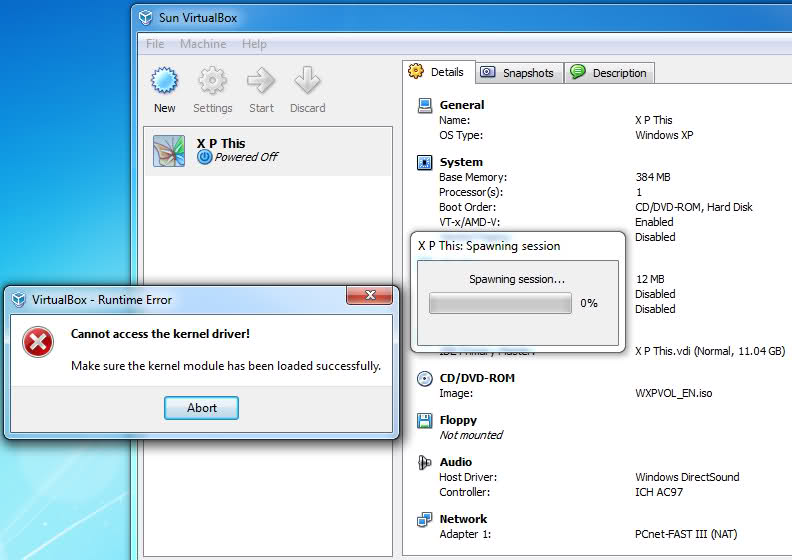Open the Help menu

pos(254,44)
